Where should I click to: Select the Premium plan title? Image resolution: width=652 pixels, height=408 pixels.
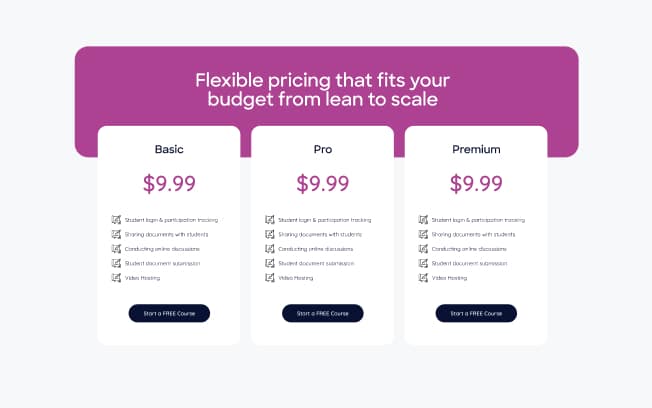click(476, 149)
